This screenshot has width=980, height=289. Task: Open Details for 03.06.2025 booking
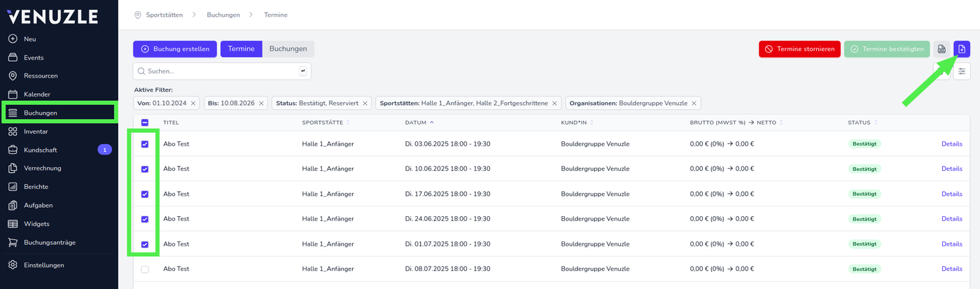pyautogui.click(x=952, y=143)
